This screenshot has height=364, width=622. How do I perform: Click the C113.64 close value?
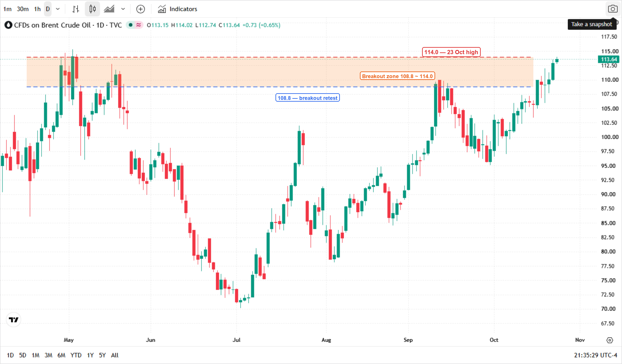229,25
